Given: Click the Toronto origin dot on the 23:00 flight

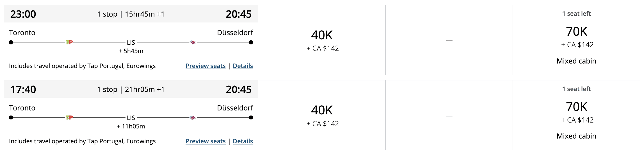Looking at the screenshot, I should 11,42.
